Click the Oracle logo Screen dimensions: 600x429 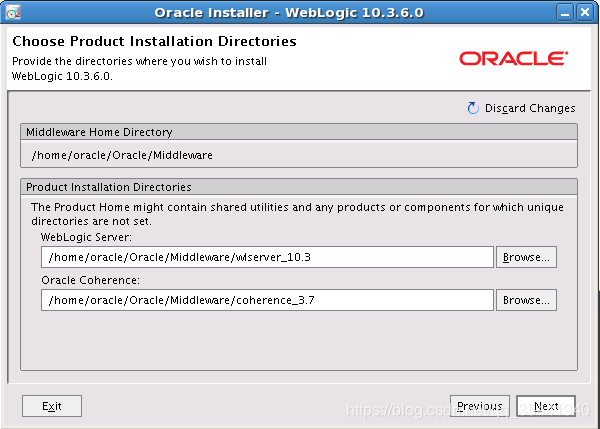pos(514,59)
